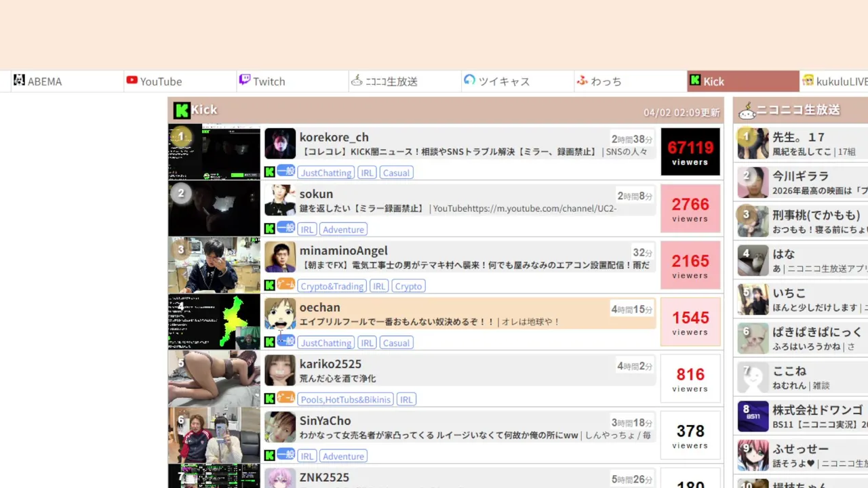Click ZNK2525 avatar icon
Viewport: 868px width, 488px height.
point(280,478)
